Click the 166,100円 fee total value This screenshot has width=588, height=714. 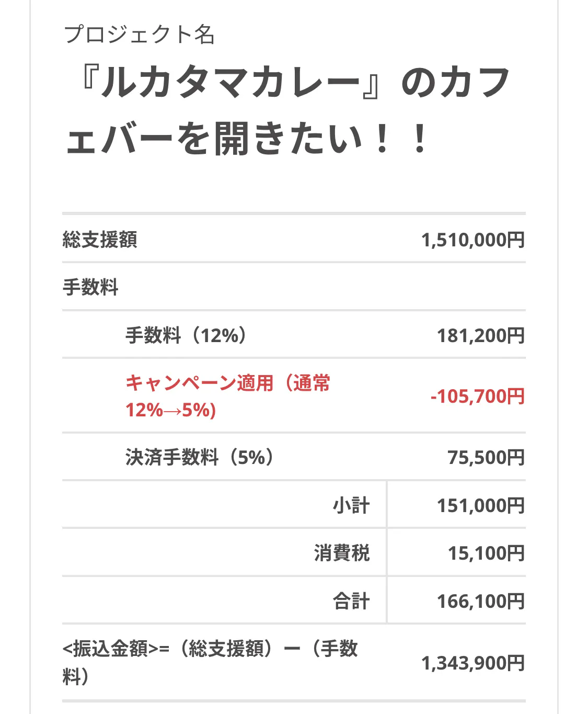coord(480,602)
